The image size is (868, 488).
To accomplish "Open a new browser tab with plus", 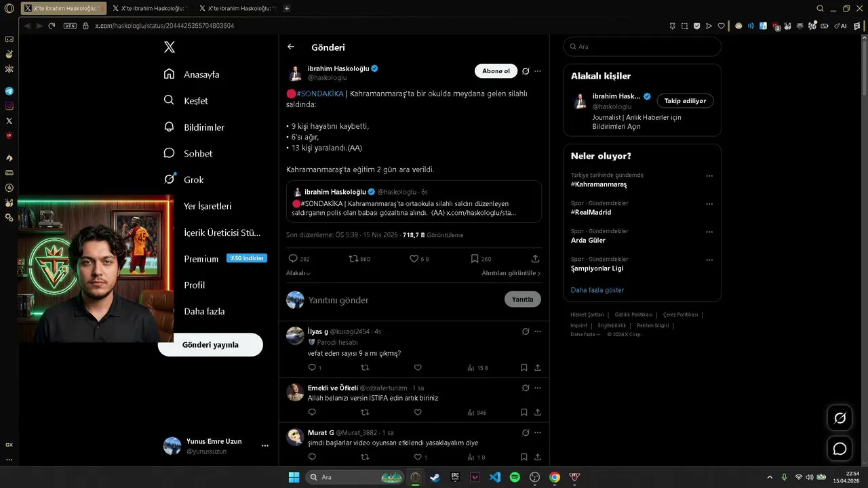I will pyautogui.click(x=287, y=8).
